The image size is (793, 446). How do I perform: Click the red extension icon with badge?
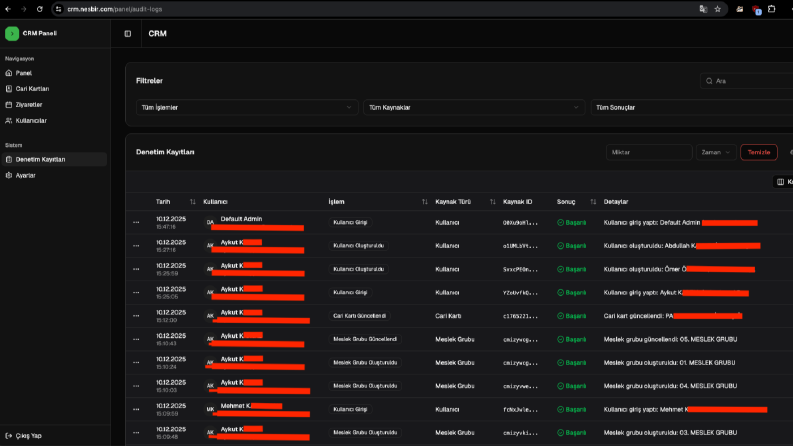[x=756, y=10]
